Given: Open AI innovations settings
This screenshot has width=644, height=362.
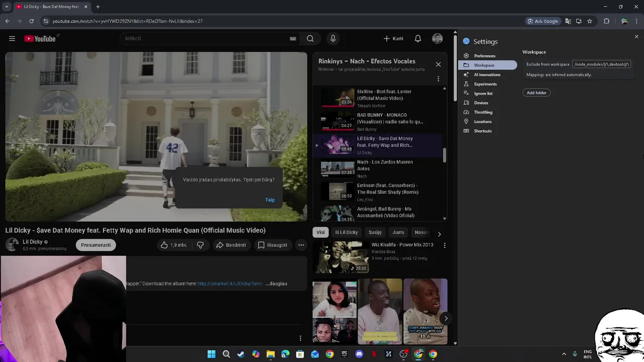Looking at the screenshot, I should pyautogui.click(x=488, y=74).
